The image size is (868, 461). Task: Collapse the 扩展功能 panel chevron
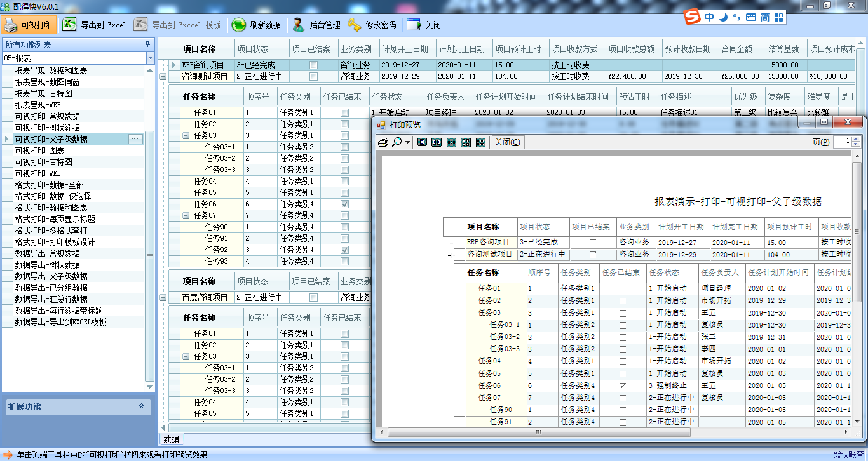pos(141,406)
